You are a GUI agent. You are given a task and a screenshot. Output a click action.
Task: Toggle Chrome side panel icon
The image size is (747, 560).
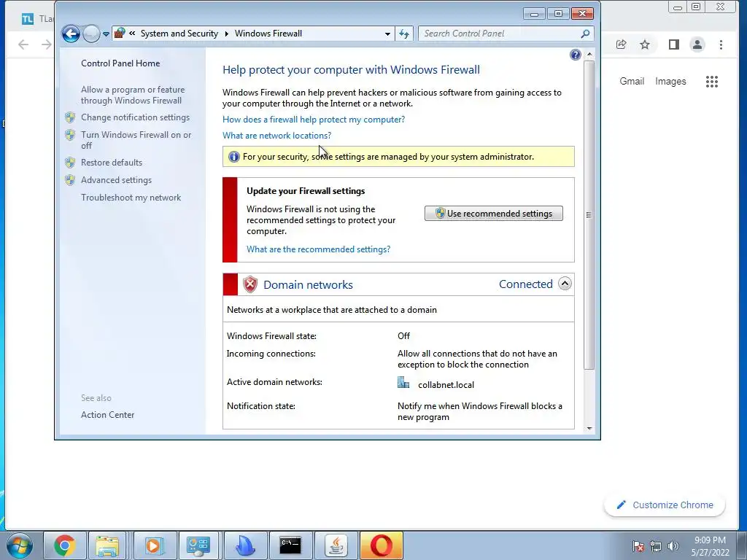pyautogui.click(x=673, y=44)
